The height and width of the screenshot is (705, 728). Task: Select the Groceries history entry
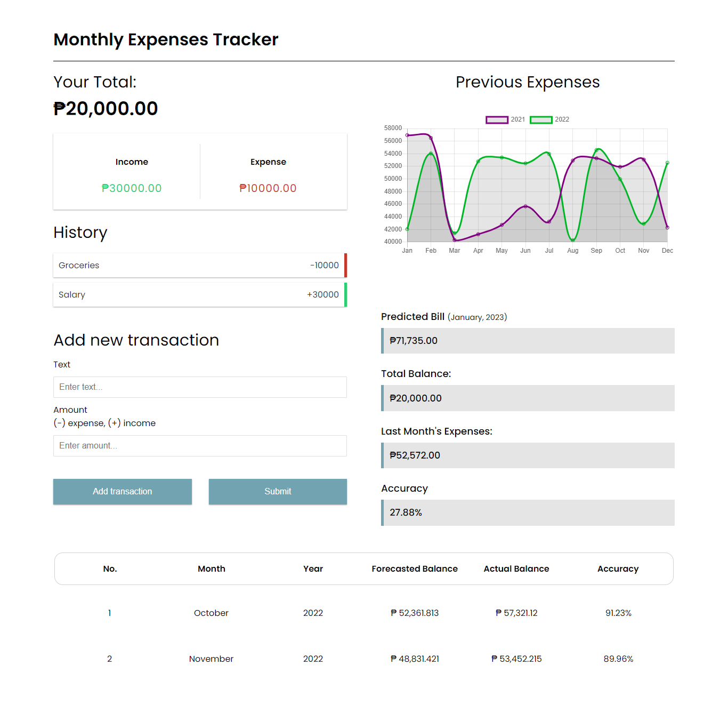(200, 265)
